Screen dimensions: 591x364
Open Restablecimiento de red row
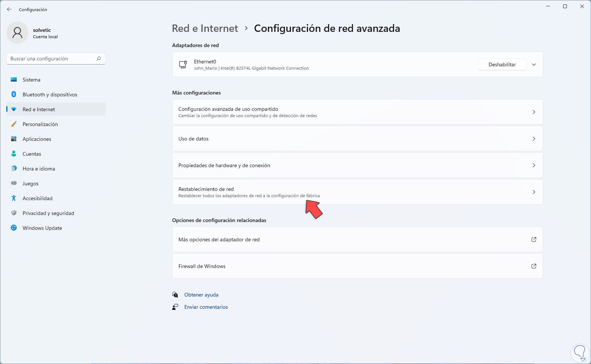pyautogui.click(x=357, y=192)
